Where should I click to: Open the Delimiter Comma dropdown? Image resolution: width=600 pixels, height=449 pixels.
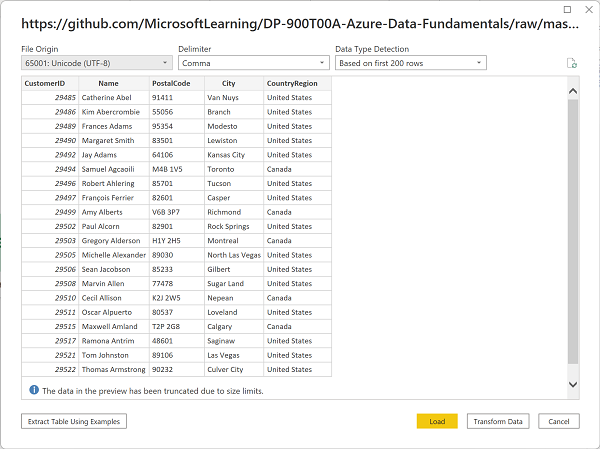coord(254,63)
